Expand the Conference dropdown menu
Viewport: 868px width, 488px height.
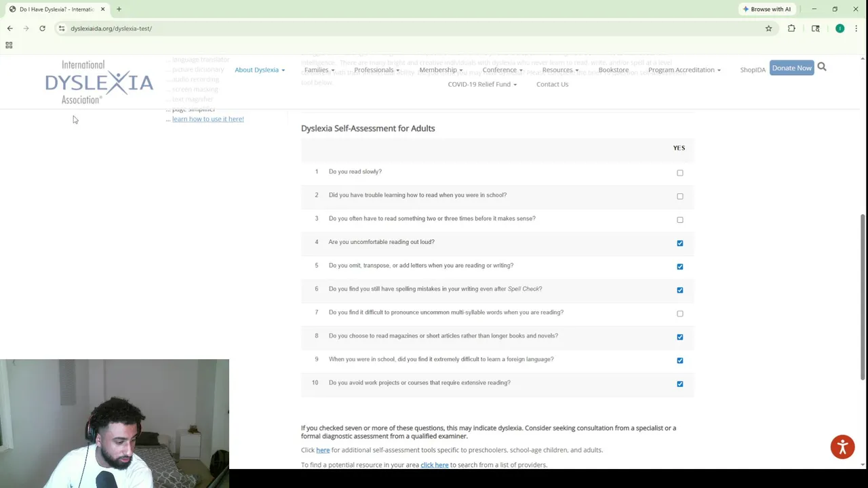coord(502,70)
